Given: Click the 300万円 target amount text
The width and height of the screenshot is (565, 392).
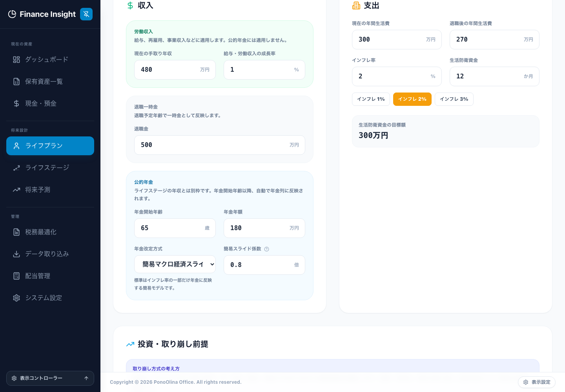Looking at the screenshot, I should tap(374, 135).
